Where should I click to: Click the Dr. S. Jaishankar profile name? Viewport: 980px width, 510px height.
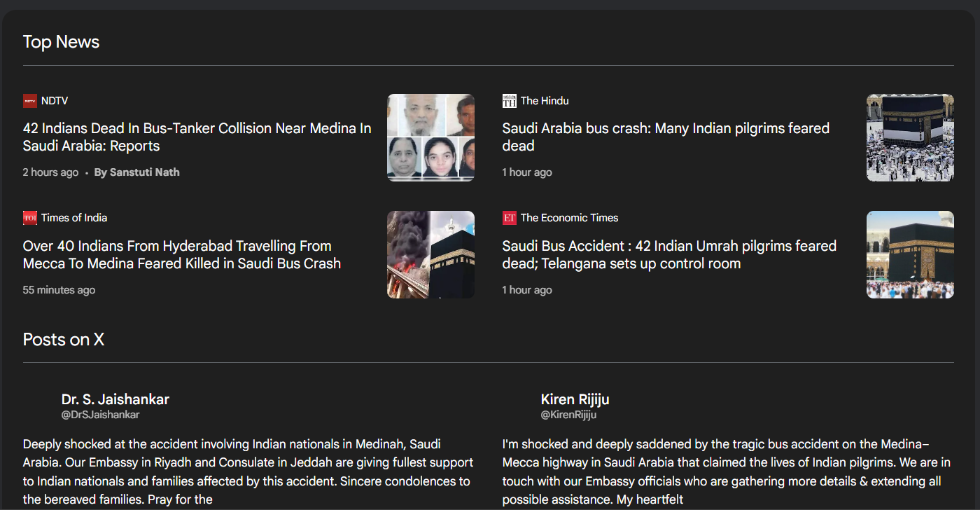pyautogui.click(x=115, y=399)
